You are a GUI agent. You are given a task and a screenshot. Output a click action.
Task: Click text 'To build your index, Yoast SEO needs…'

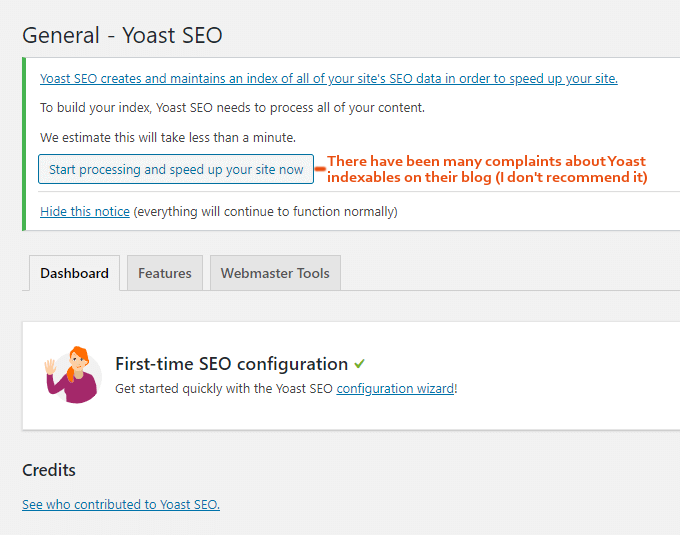(232, 108)
